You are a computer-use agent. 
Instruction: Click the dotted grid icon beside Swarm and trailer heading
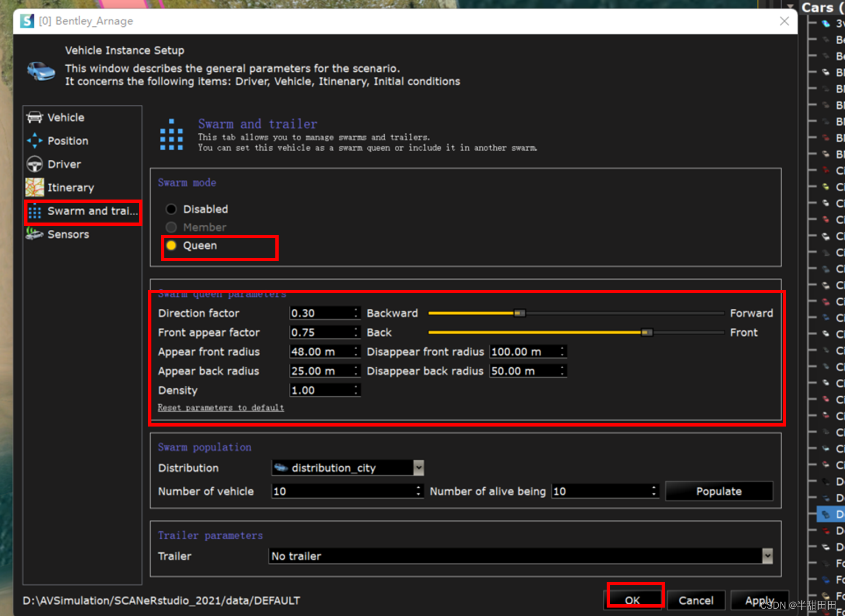[172, 135]
